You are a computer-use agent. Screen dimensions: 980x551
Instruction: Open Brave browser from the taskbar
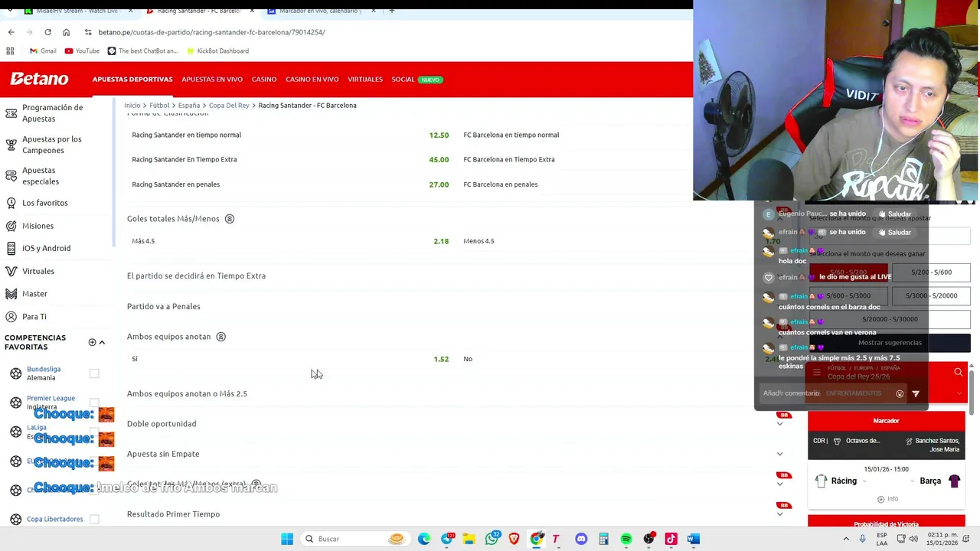514,539
